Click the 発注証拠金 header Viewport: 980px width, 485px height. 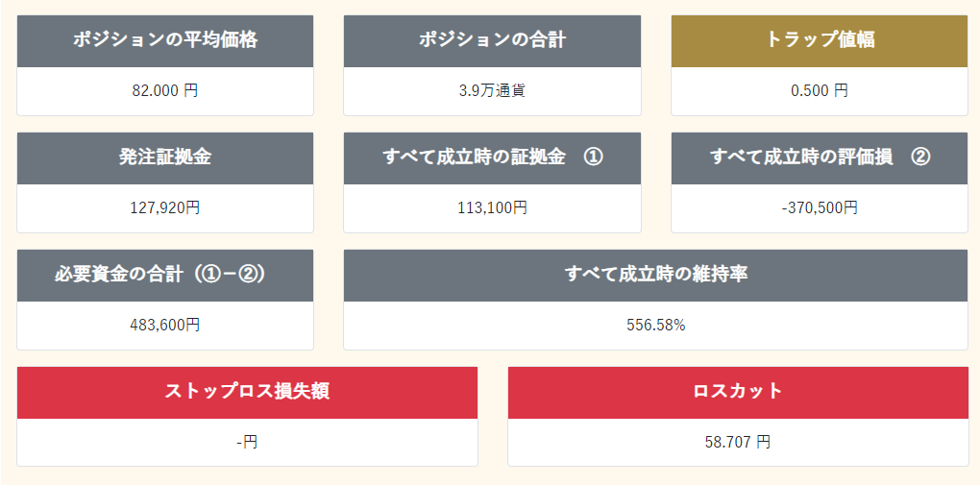(x=165, y=158)
